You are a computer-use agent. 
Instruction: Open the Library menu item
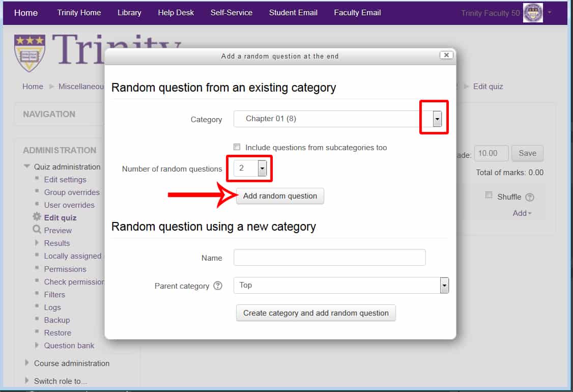(129, 13)
